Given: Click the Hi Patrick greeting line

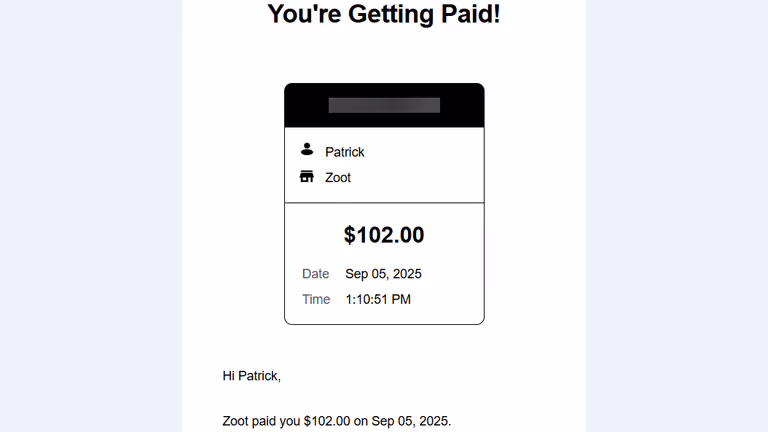Looking at the screenshot, I should 252,376.
